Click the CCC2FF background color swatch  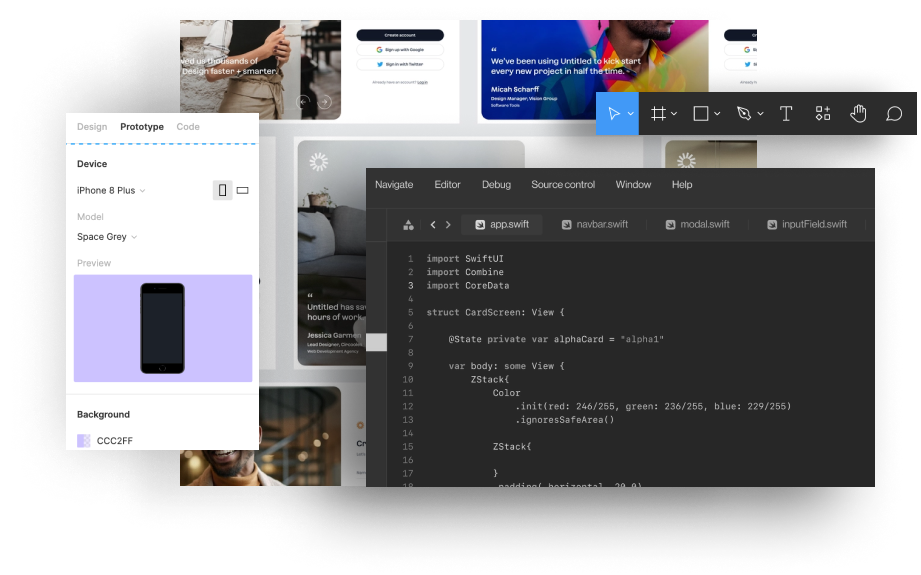tap(84, 440)
